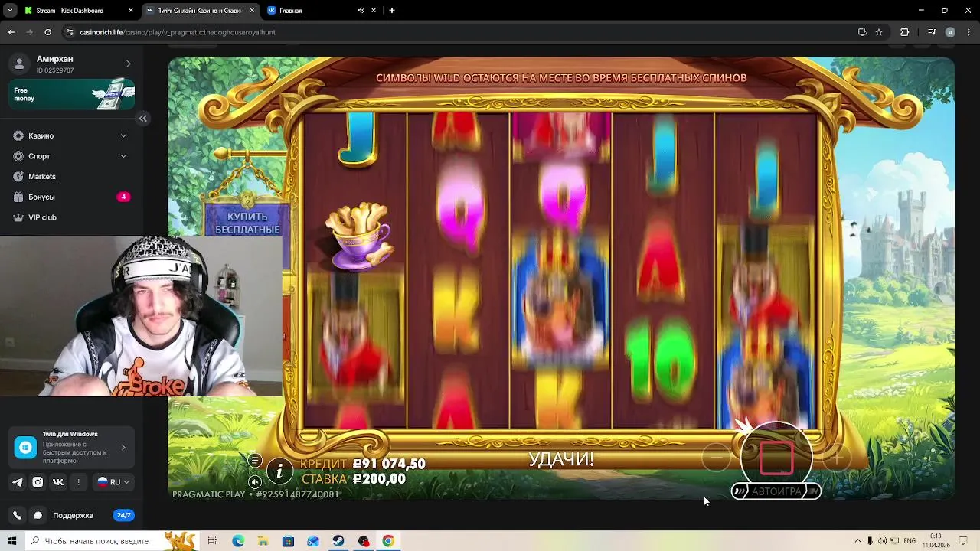Image resolution: width=980 pixels, height=551 pixels.
Task: Open the Instagram social link
Action: (x=38, y=482)
